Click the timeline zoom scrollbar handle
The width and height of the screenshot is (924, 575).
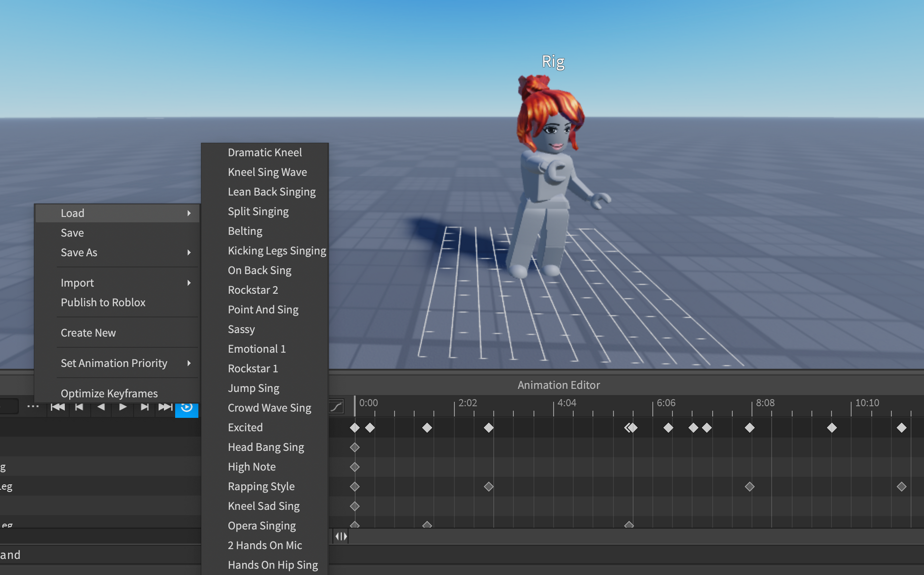click(x=341, y=537)
